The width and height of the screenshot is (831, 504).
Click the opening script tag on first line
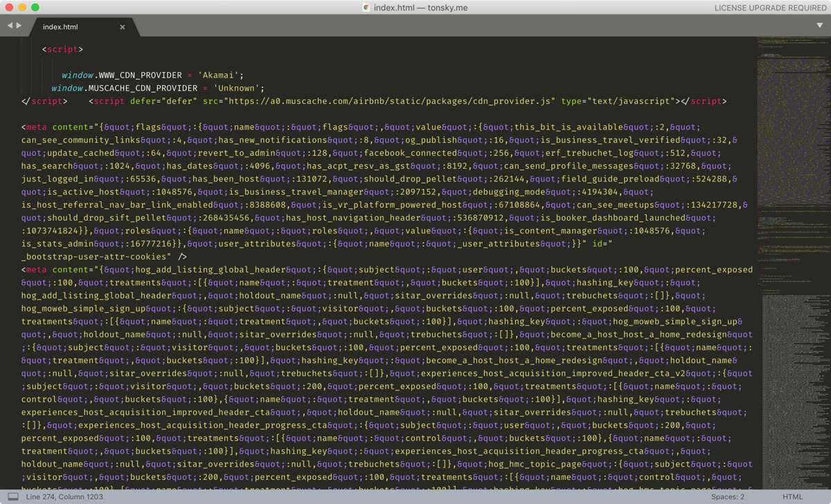pos(62,49)
